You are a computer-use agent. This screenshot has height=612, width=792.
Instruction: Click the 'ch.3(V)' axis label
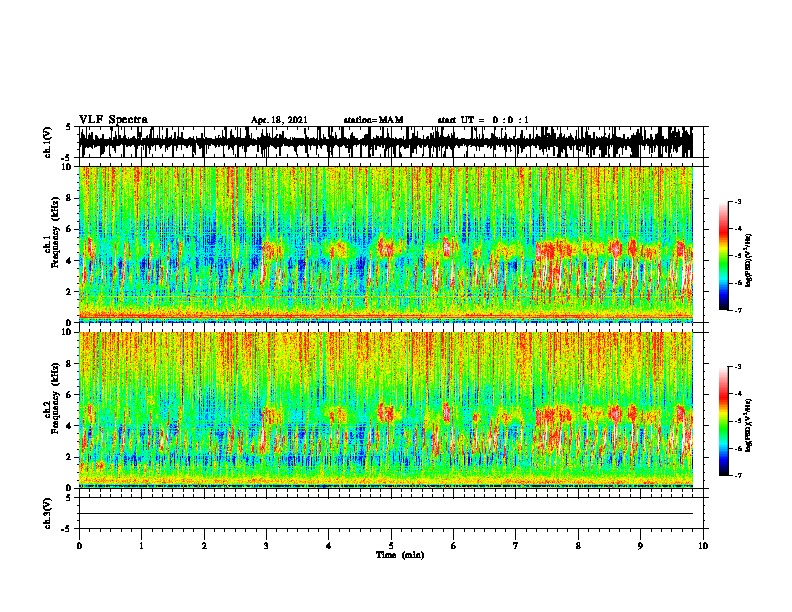(47, 513)
